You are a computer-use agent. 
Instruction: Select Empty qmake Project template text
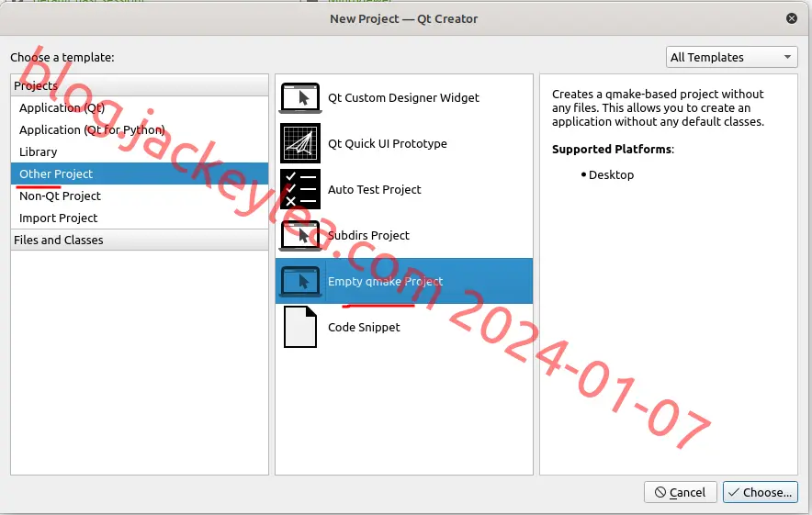pyautogui.click(x=385, y=281)
